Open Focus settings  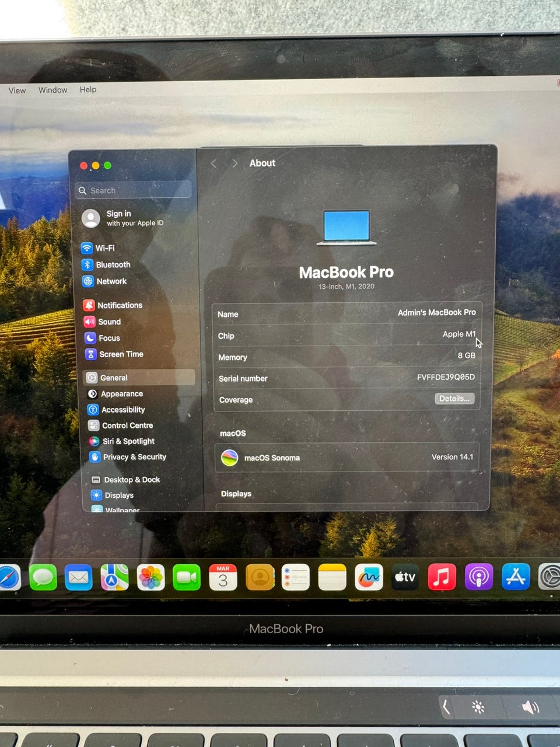click(x=102, y=338)
